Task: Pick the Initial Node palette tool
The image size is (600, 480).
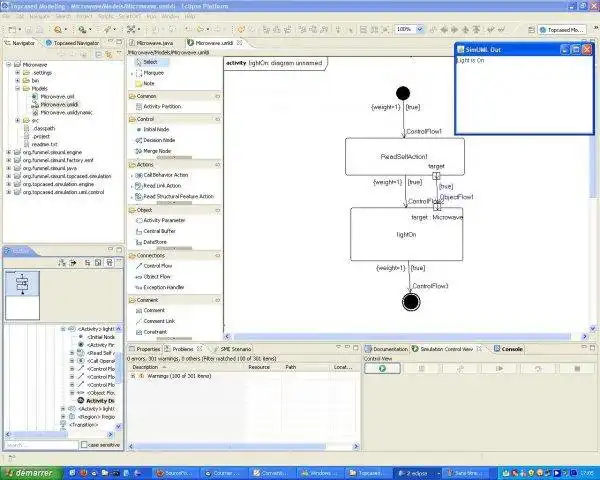Action: click(157, 130)
